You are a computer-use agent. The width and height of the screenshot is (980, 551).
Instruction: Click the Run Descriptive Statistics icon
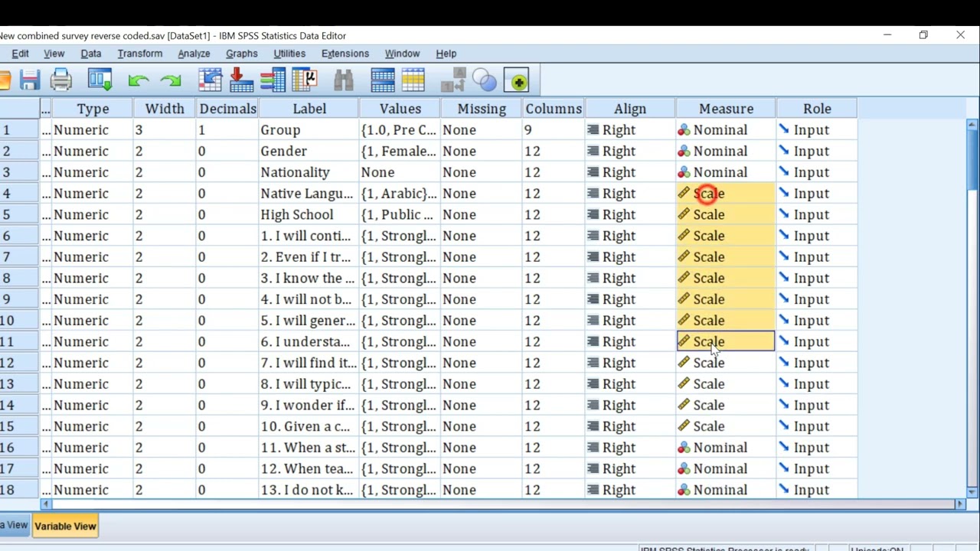tap(305, 80)
